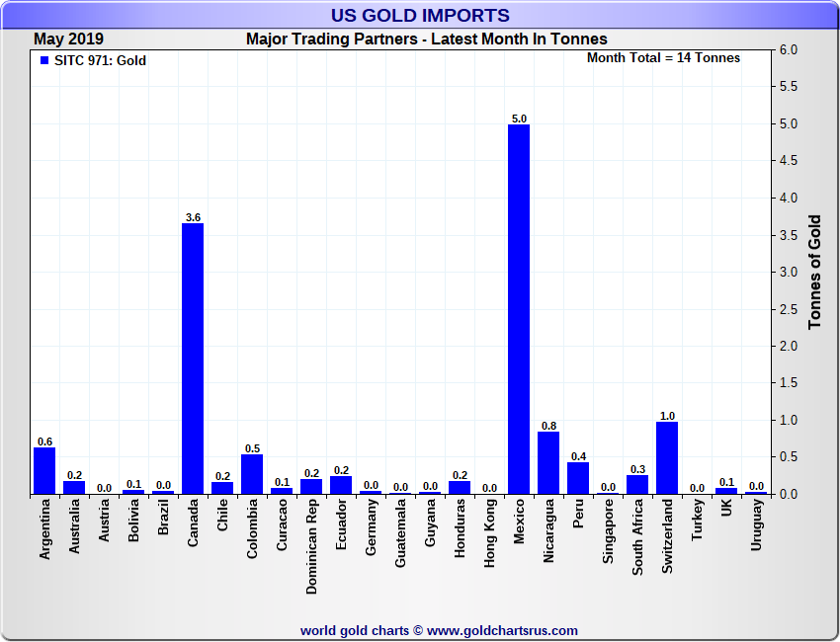Screen dimensions: 840x642
Task: Click the Singapore axis label
Action: tap(608, 531)
